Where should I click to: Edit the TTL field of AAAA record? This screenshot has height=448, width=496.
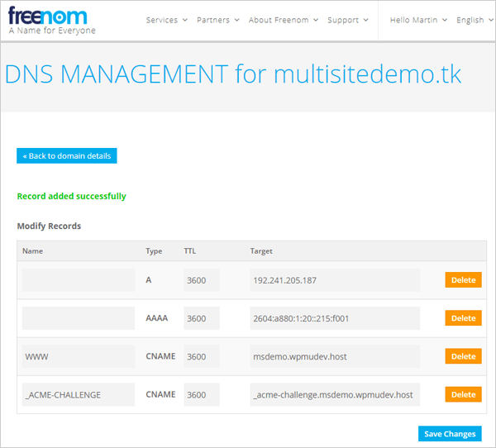tap(201, 318)
